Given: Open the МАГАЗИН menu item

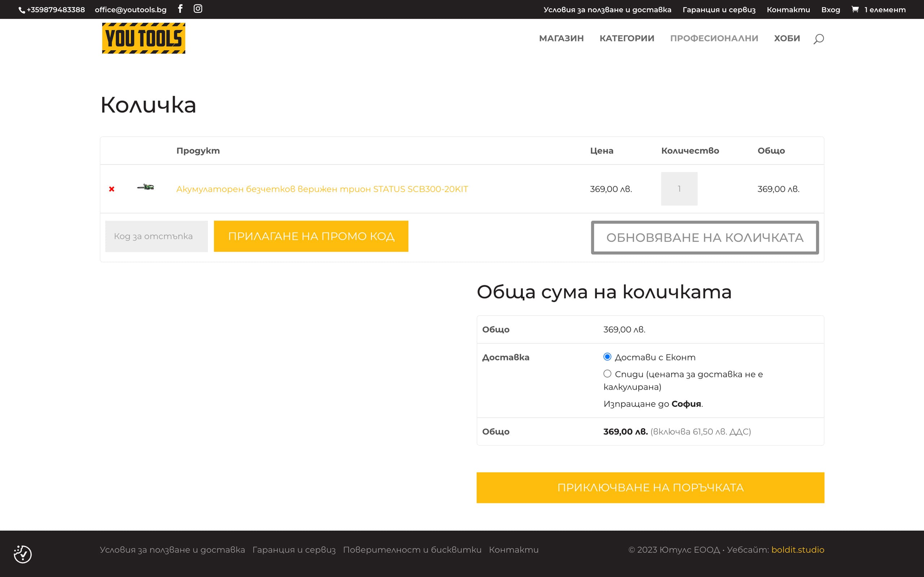Looking at the screenshot, I should [561, 39].
